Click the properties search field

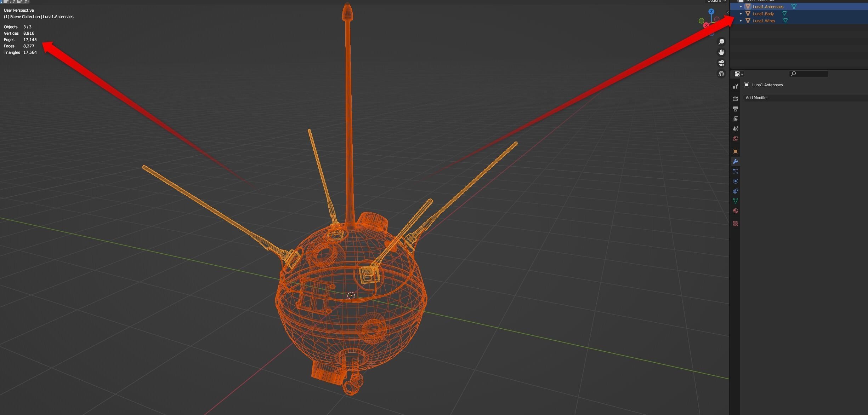809,74
